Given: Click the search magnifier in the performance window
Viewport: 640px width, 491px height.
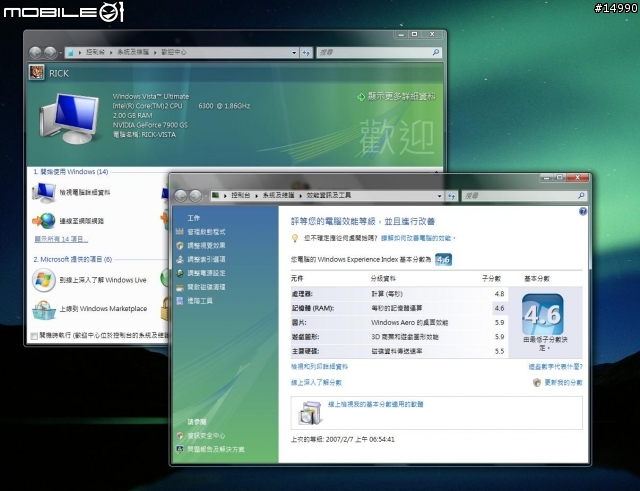Looking at the screenshot, I should tap(581, 196).
